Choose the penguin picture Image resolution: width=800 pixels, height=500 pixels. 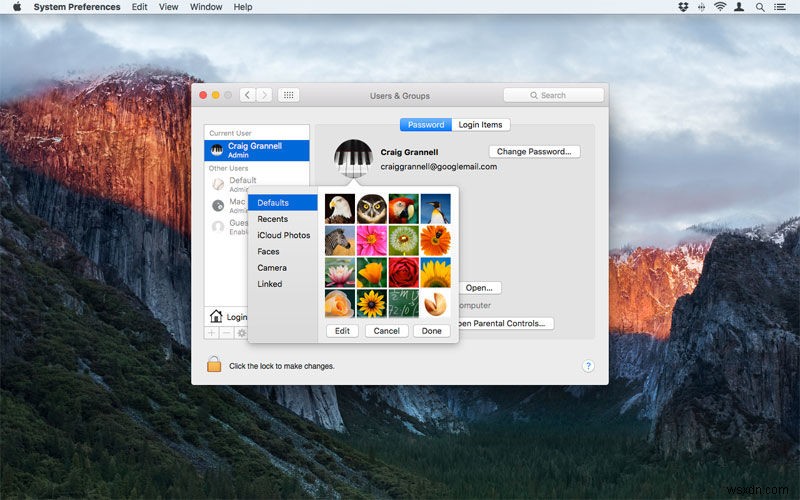[435, 208]
